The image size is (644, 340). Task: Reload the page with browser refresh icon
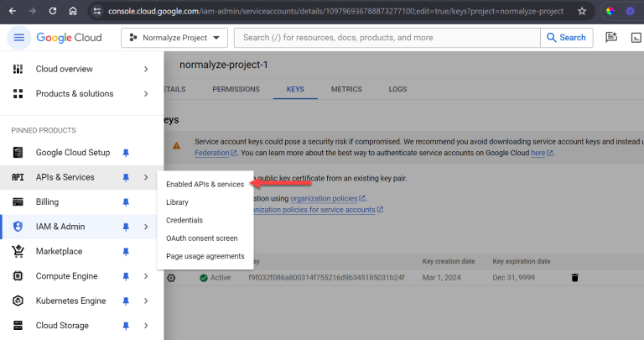tap(53, 12)
